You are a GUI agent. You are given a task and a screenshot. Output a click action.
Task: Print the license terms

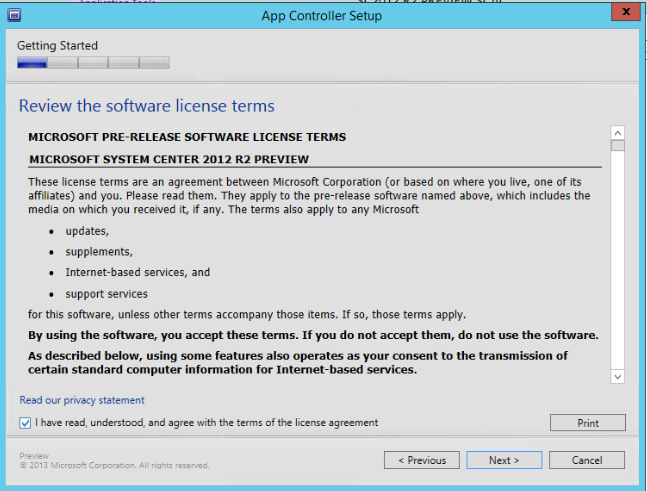click(587, 423)
